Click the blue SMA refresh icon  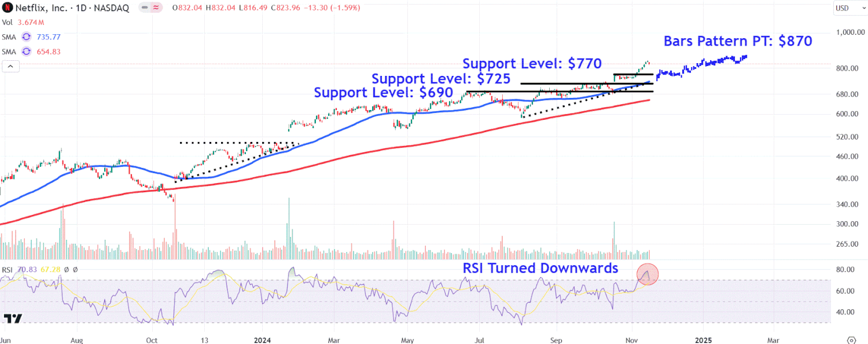(25, 36)
